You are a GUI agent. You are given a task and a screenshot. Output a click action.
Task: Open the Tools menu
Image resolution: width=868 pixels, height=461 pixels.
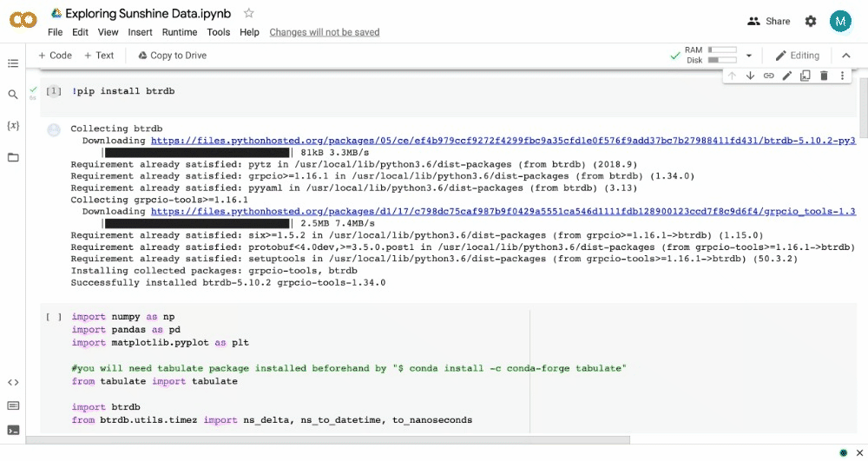point(218,32)
